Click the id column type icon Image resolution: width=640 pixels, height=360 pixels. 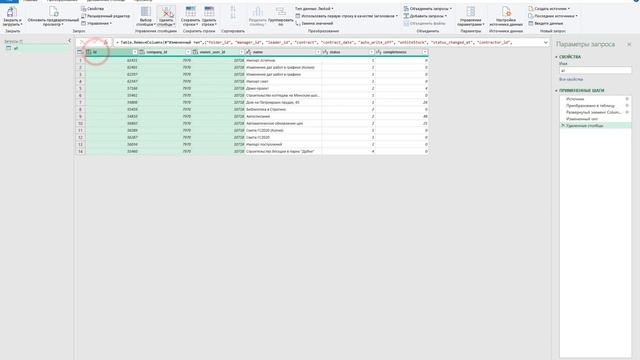[x=89, y=52]
